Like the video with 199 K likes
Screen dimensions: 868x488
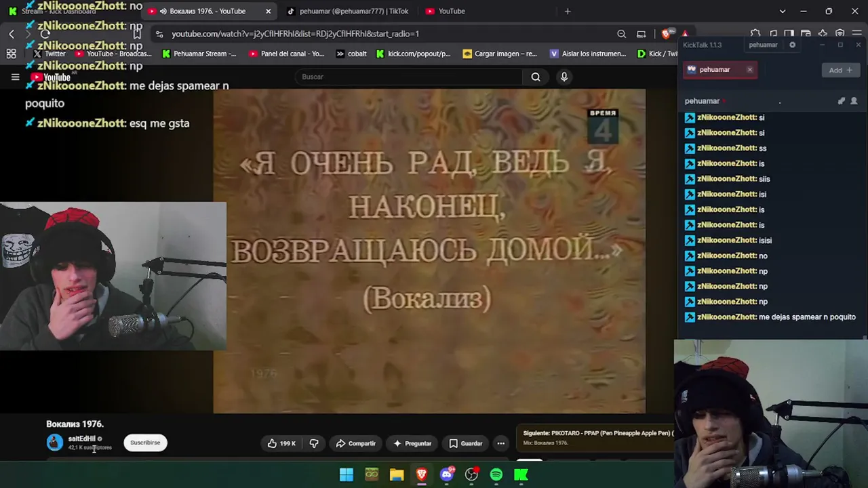point(281,443)
